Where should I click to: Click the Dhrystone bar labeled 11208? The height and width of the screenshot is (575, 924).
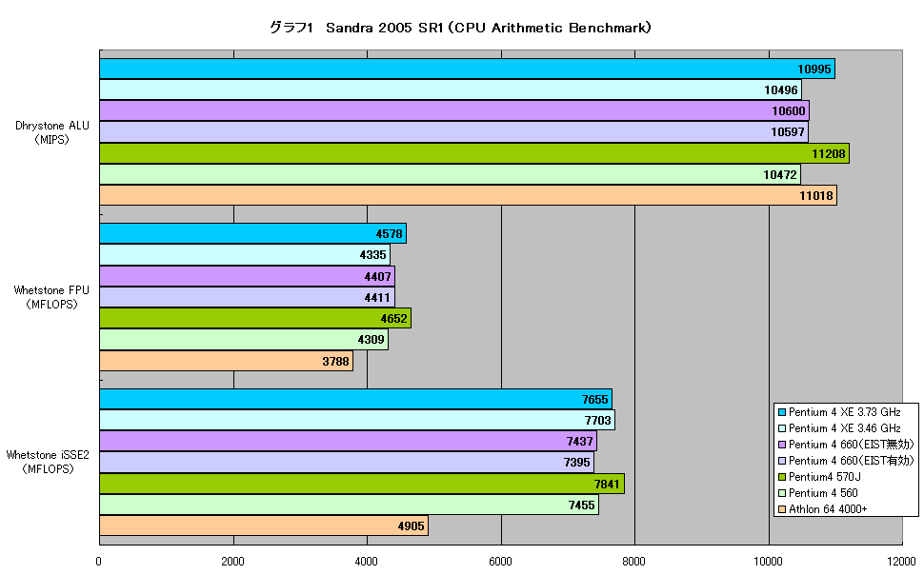point(474,154)
